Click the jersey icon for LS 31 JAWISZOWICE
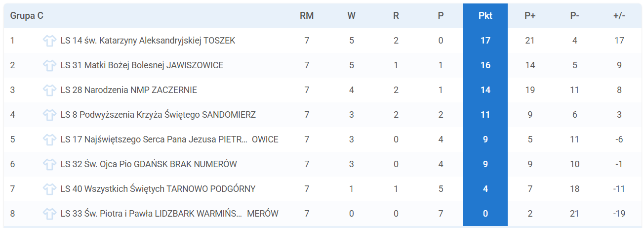 pos(49,65)
